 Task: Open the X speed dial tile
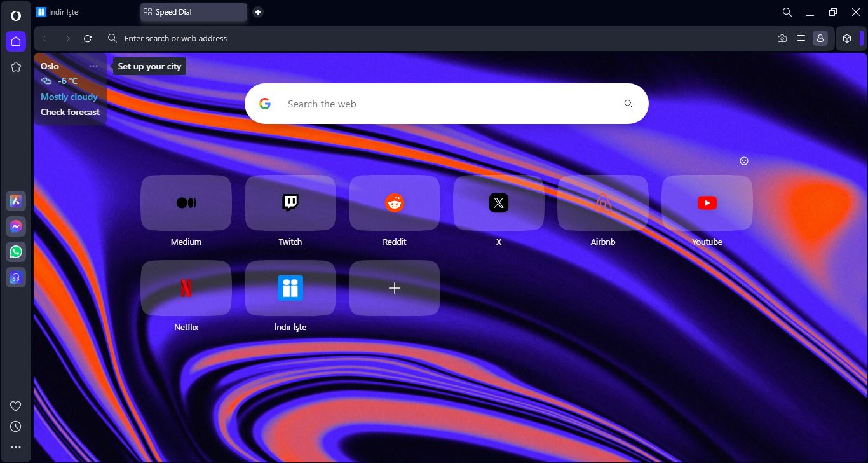tap(499, 203)
